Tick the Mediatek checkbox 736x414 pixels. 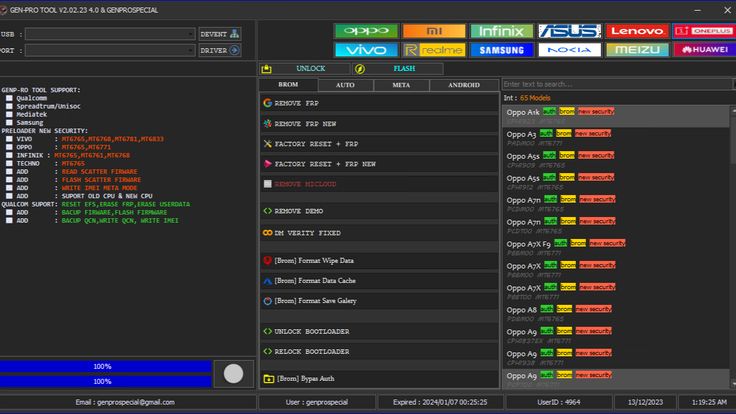tap(9, 115)
